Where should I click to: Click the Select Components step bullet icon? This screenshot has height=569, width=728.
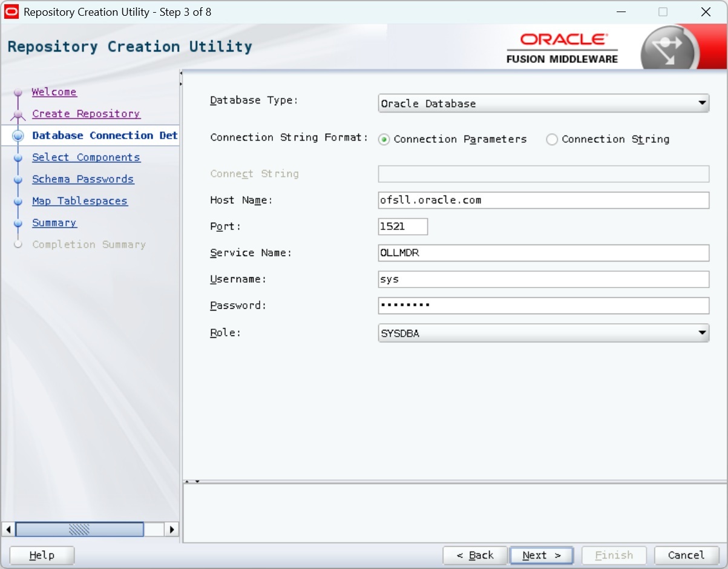click(x=18, y=158)
